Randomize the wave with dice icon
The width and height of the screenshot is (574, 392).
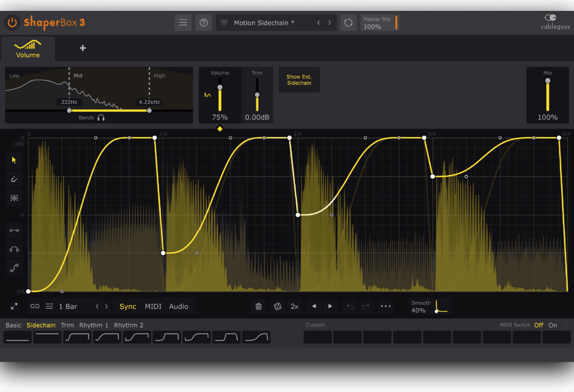(x=277, y=306)
